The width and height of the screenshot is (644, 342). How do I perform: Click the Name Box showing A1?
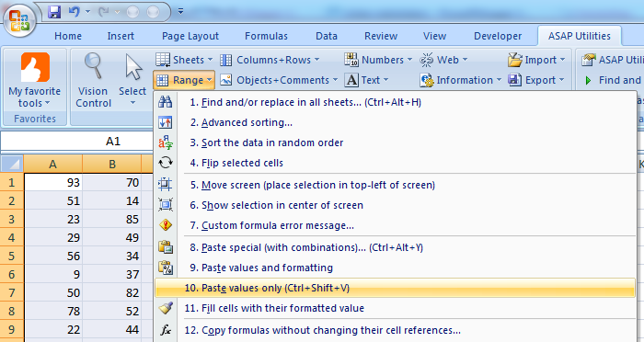77,142
